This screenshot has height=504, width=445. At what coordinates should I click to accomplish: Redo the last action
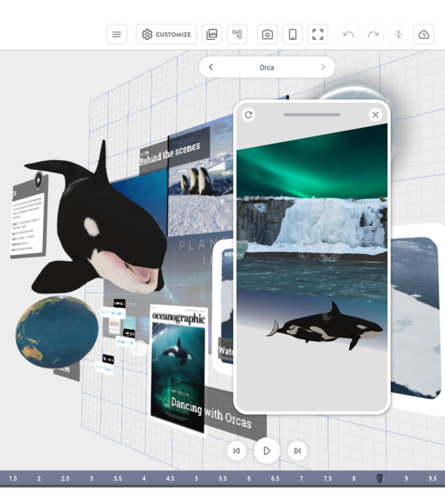[373, 34]
